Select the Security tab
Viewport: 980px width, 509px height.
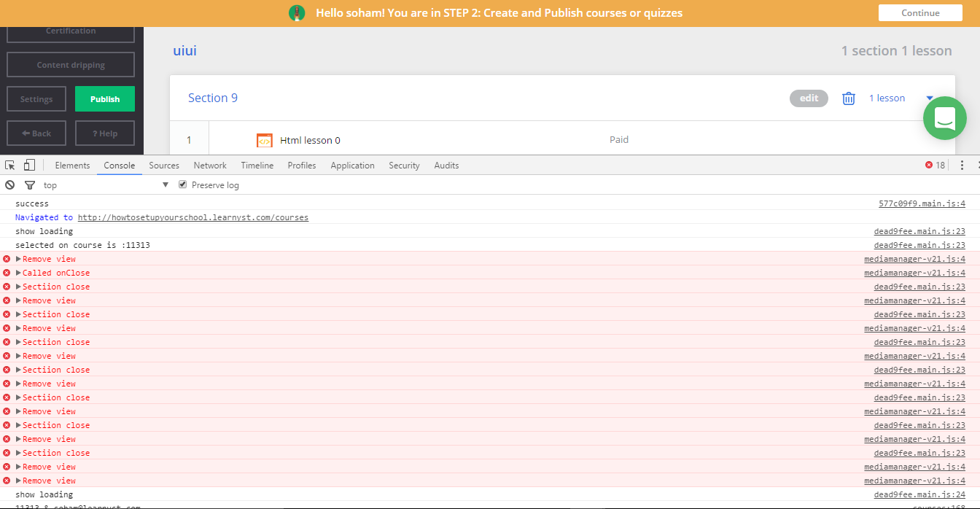404,166
